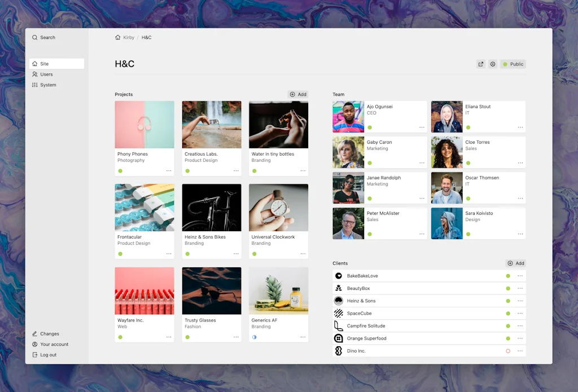
Task: Open the options menu for Ajo Ogunsei
Action: (422, 127)
